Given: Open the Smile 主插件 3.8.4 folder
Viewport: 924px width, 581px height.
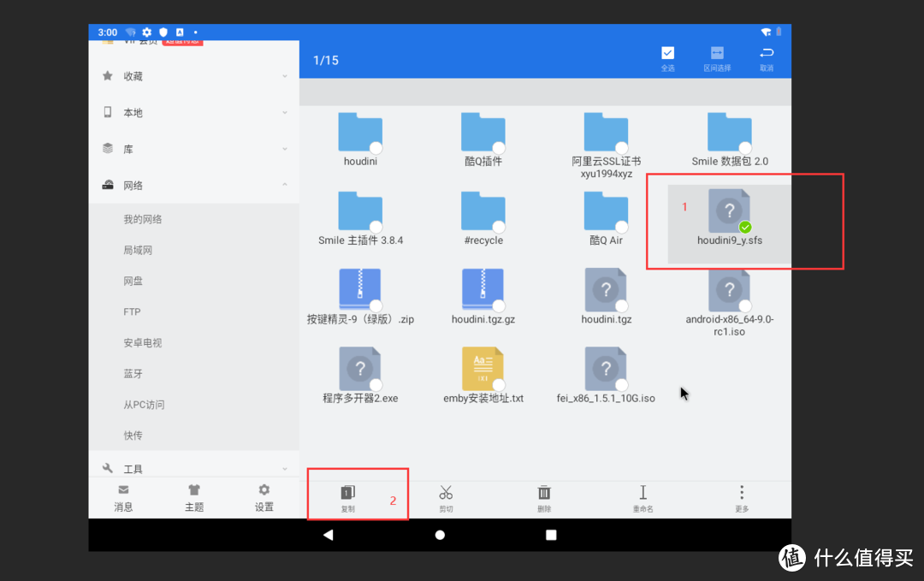Looking at the screenshot, I should 360,211.
